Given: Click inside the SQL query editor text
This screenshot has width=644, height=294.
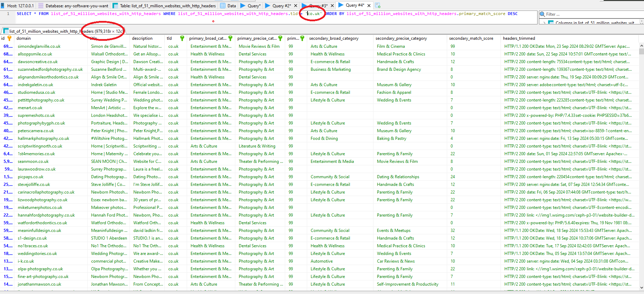Looking at the screenshot, I should pos(267,14).
